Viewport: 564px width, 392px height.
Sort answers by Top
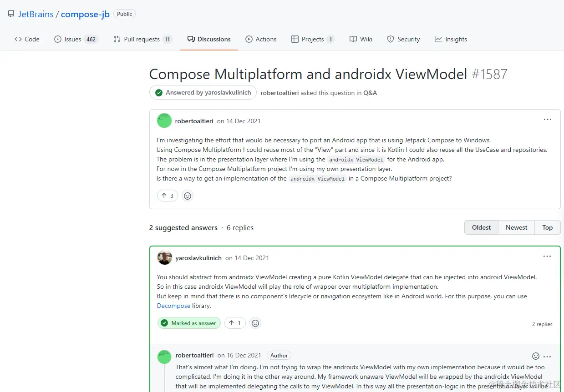(x=547, y=227)
